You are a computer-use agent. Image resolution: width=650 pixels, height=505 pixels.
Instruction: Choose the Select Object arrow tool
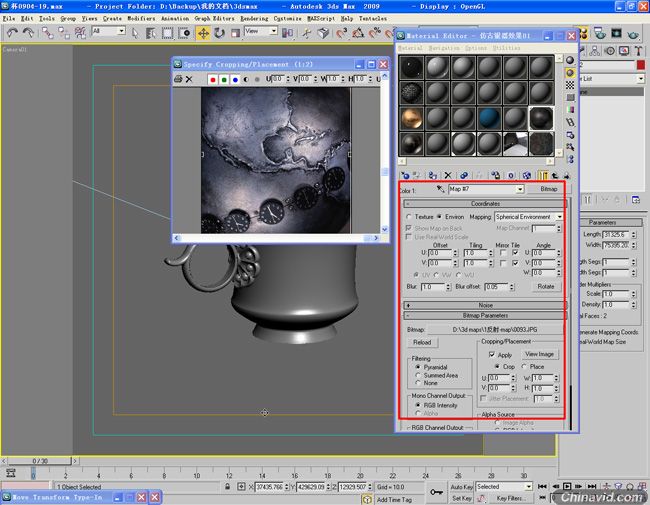click(135, 33)
